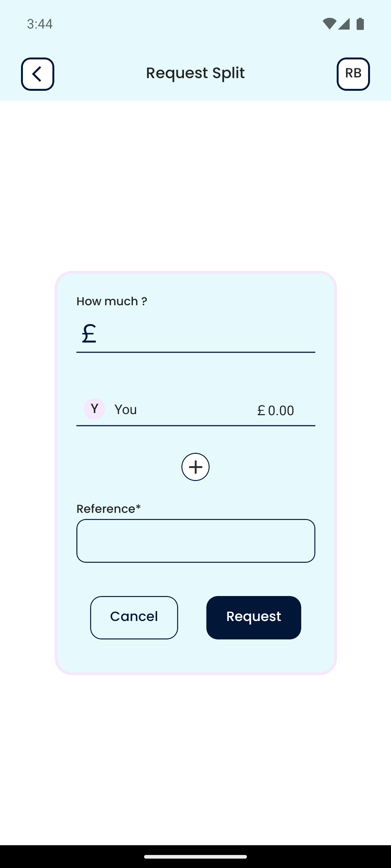
Task: Tap the You participant name
Action: point(126,410)
